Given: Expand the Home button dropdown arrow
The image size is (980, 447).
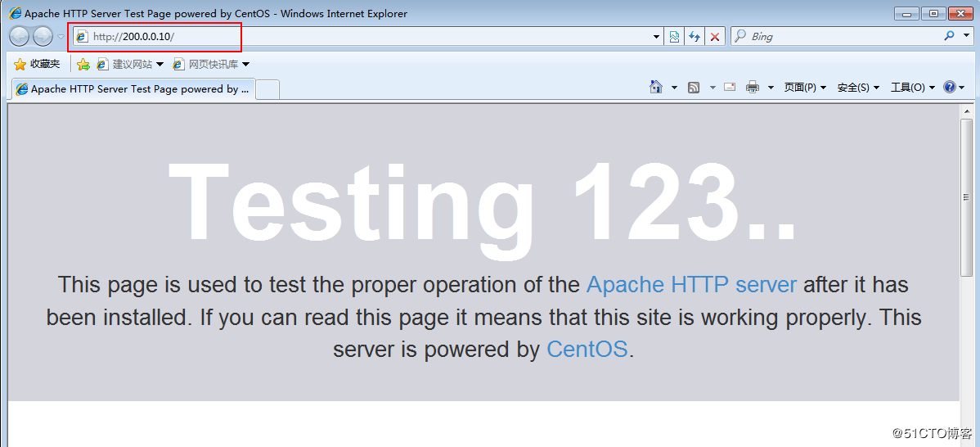Looking at the screenshot, I should (x=674, y=88).
